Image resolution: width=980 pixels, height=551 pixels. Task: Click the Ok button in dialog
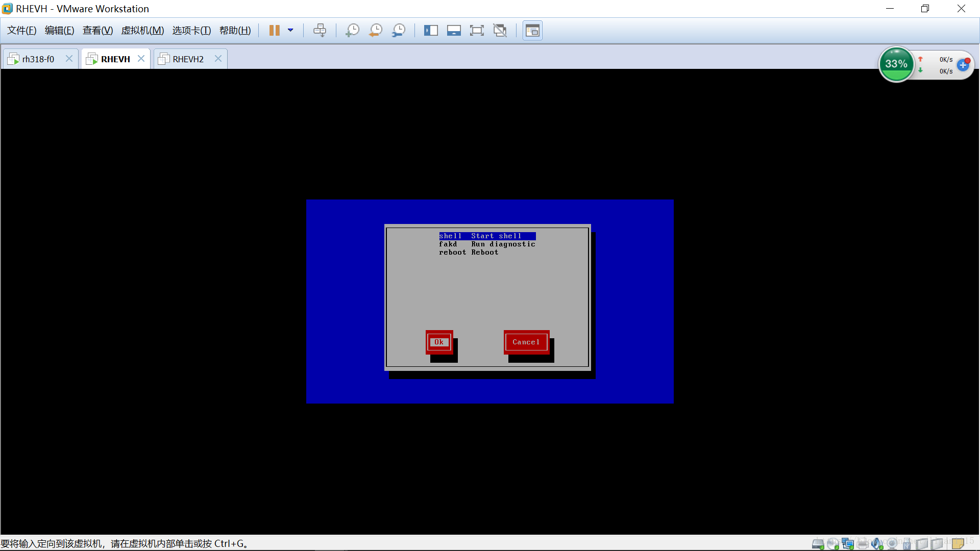(x=439, y=342)
